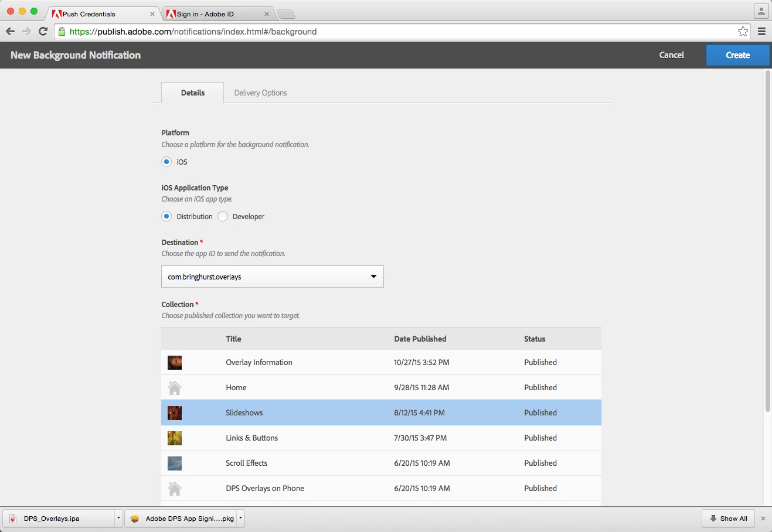Click the Title column header
Viewport: 772px width, 532px height.
coord(234,339)
